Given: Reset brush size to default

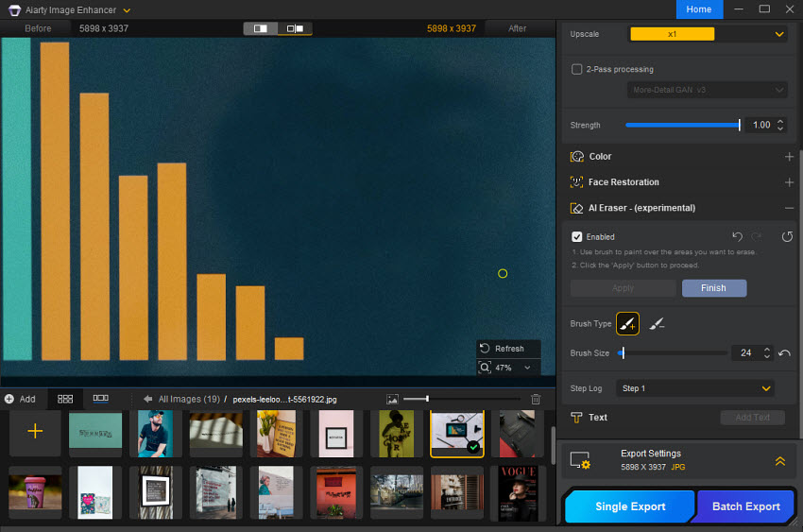Looking at the screenshot, I should coord(784,353).
